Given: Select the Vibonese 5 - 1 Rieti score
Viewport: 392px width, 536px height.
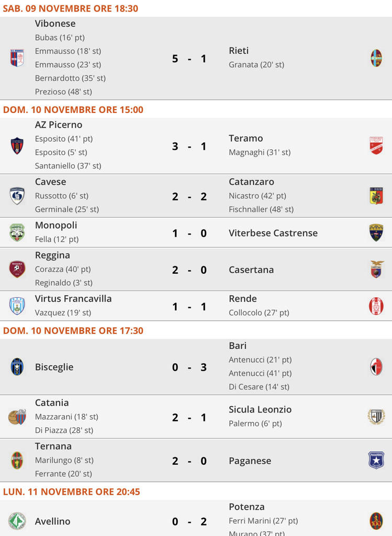Looking at the screenshot, I should pyautogui.click(x=189, y=59).
